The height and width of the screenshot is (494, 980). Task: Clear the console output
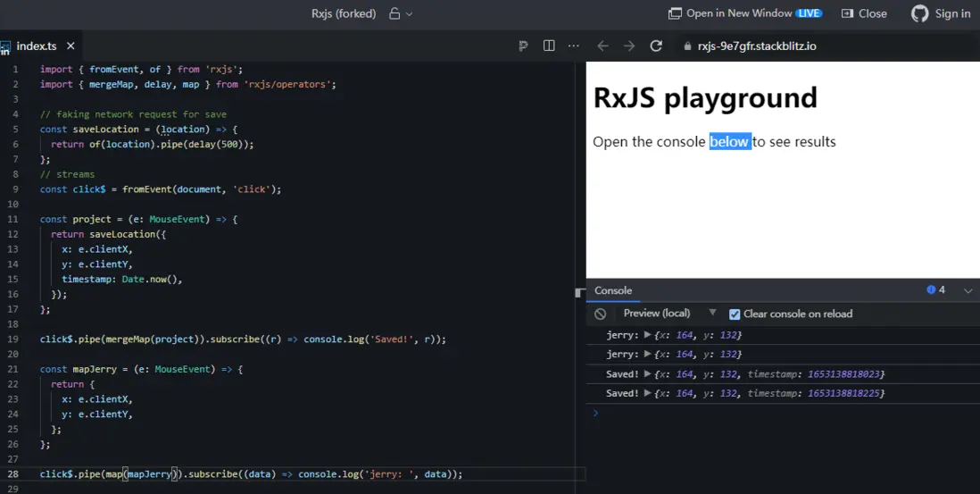[601, 314]
